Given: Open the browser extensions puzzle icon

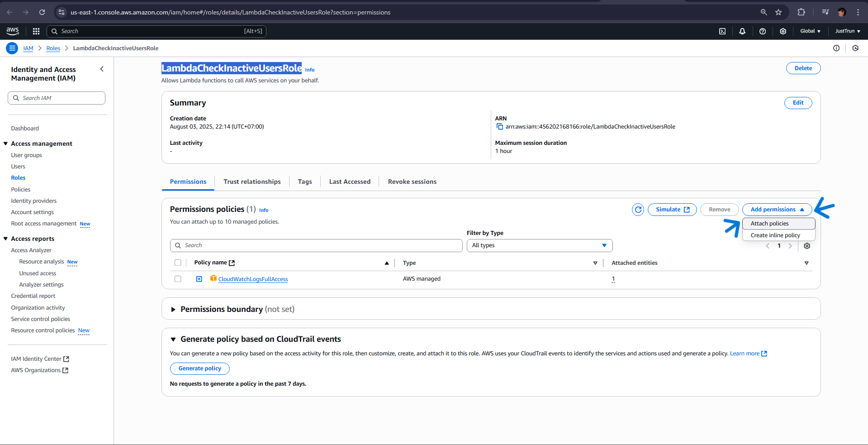Looking at the screenshot, I should point(802,12).
